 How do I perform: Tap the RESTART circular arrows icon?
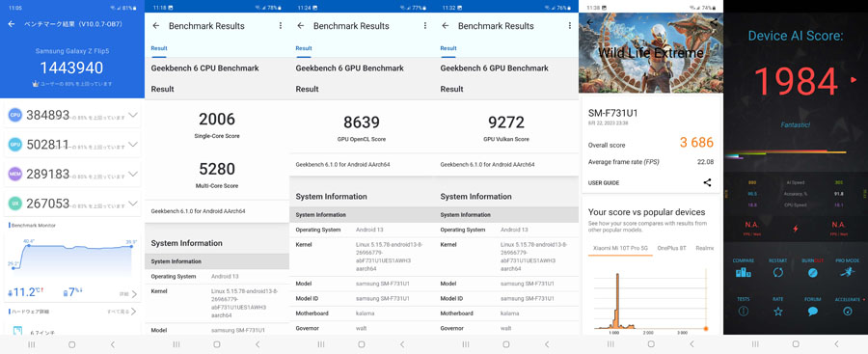(x=777, y=272)
